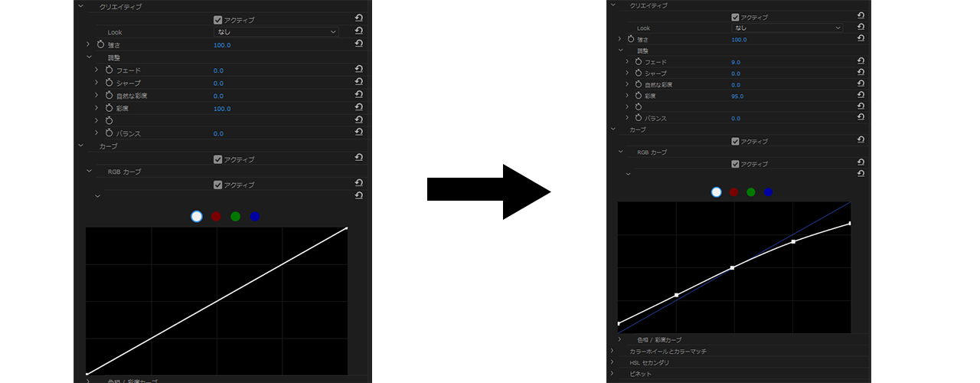Click the middle curve control point
Image resolution: width=980 pixels, height=383 pixels.
733,268
